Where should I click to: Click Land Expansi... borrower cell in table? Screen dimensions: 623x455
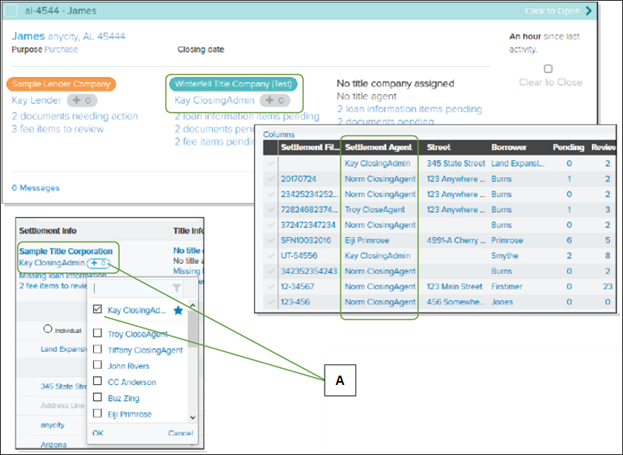point(518,163)
